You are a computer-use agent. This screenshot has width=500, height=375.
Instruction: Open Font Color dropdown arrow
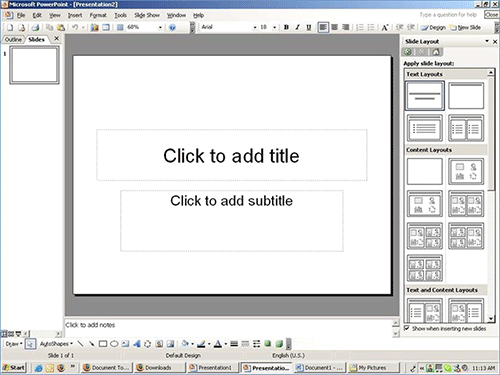(226, 344)
